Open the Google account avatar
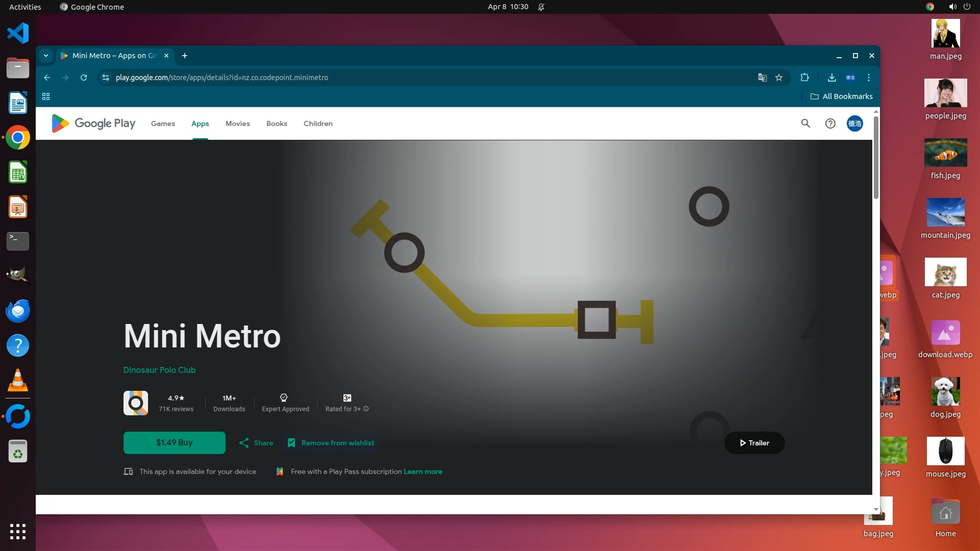 click(855, 123)
